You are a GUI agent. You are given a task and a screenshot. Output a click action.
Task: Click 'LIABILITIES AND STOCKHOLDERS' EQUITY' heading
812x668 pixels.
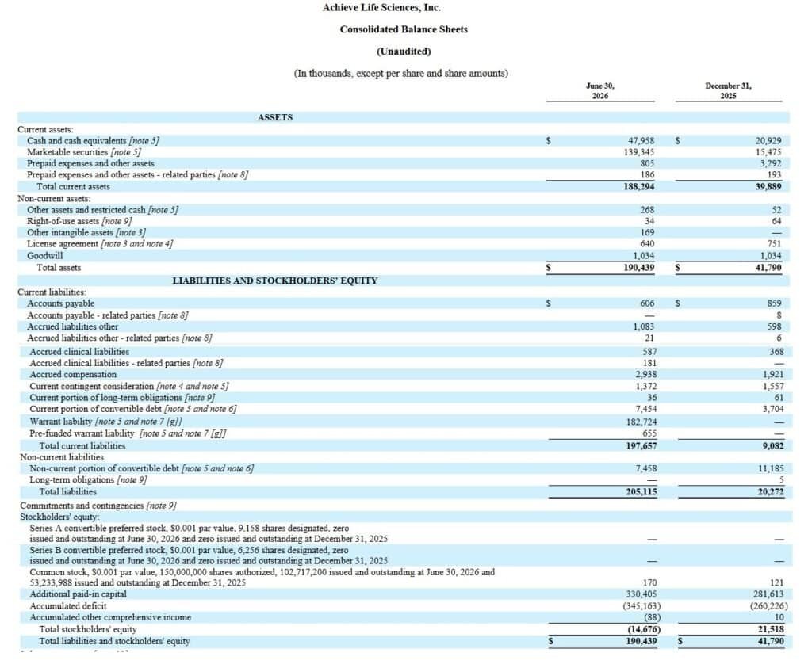(x=275, y=281)
